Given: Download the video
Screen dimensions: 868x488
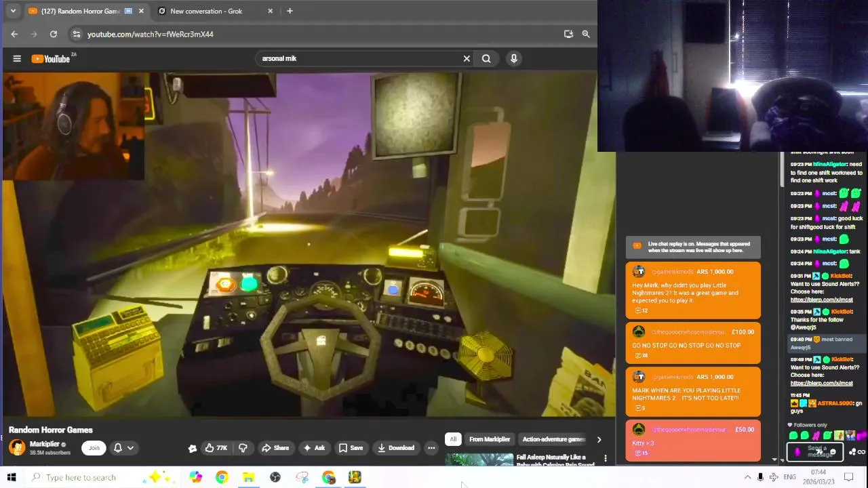Looking at the screenshot, I should [396, 447].
